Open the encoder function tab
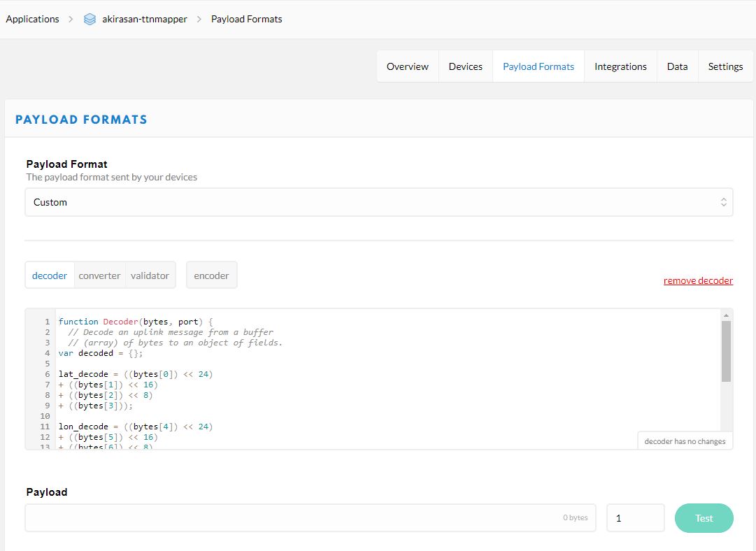The image size is (756, 551). pos(211,275)
